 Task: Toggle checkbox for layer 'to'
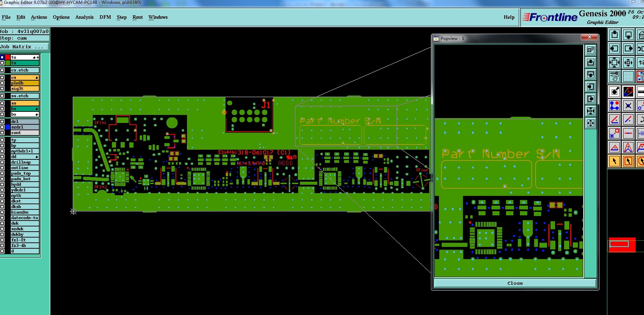[2, 57]
